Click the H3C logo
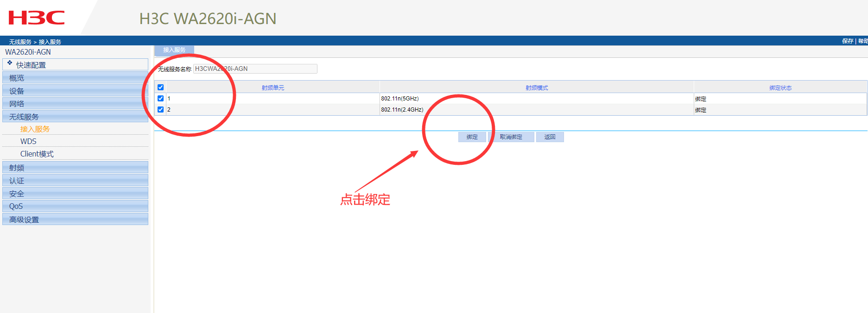Image resolution: width=868 pixels, height=313 pixels. tap(37, 18)
